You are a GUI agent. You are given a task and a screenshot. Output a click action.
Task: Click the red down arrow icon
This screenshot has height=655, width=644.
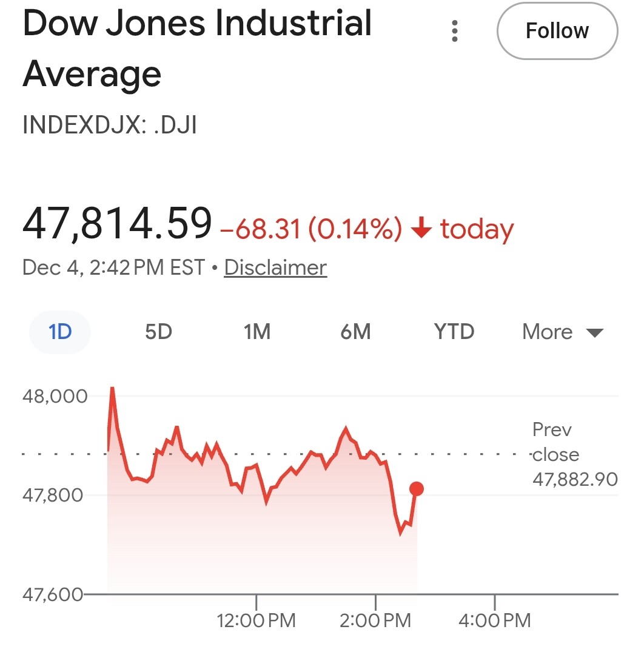tap(421, 229)
